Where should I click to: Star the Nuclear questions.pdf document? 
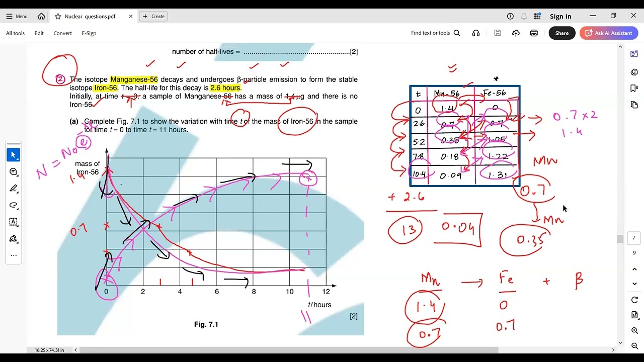(58, 16)
